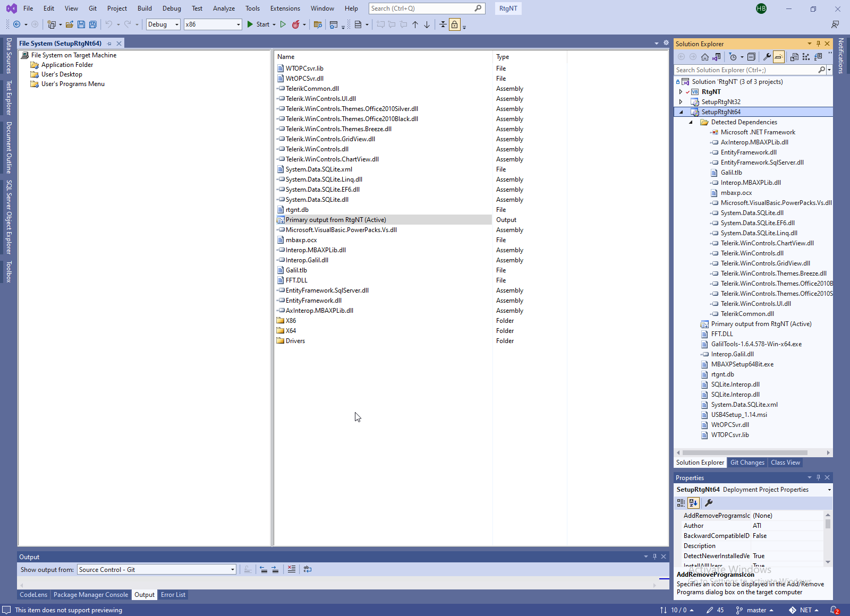Screen dimensions: 850x616
Task: Switch to the Package Manager Console tab
Action: point(90,595)
